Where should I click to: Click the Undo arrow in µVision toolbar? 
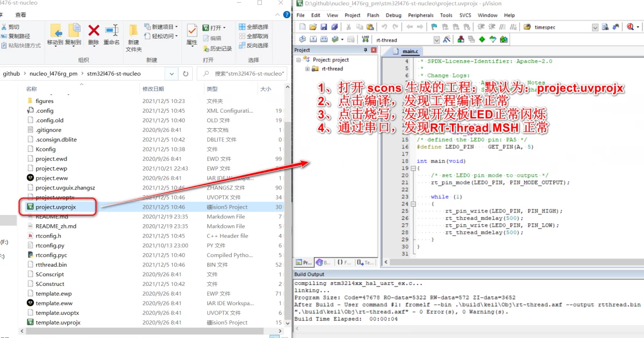tap(384, 27)
